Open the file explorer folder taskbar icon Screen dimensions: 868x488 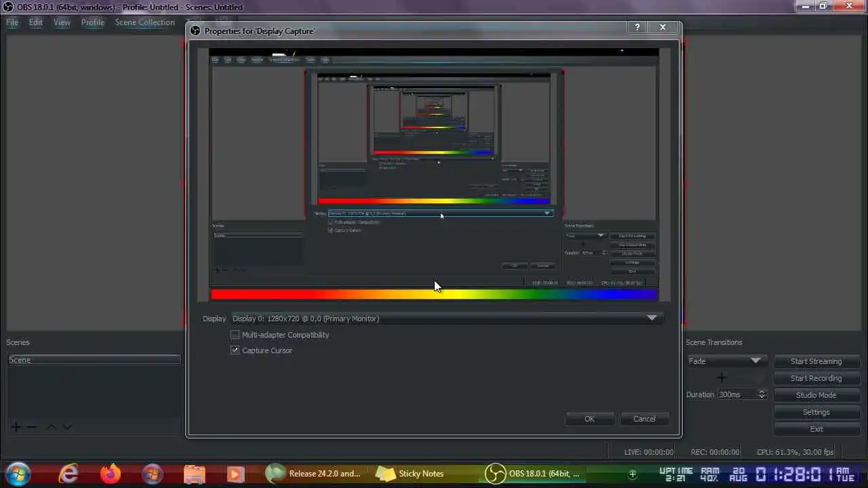pyautogui.click(x=194, y=473)
